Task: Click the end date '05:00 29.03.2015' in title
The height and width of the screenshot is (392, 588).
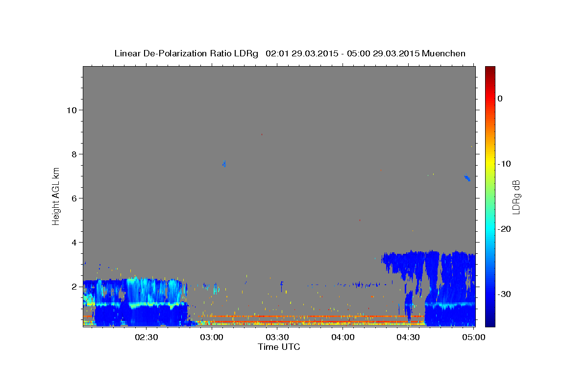Action: (x=383, y=53)
